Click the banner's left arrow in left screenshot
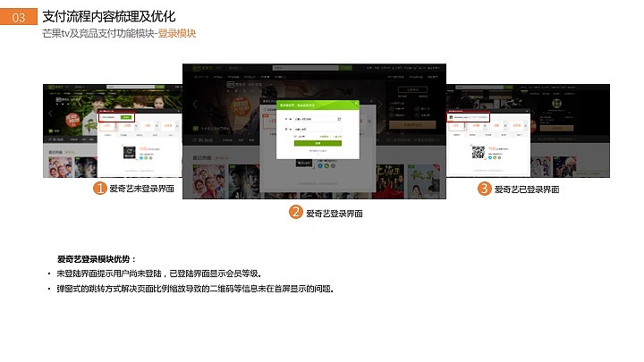644x362 pixels. click(x=50, y=114)
